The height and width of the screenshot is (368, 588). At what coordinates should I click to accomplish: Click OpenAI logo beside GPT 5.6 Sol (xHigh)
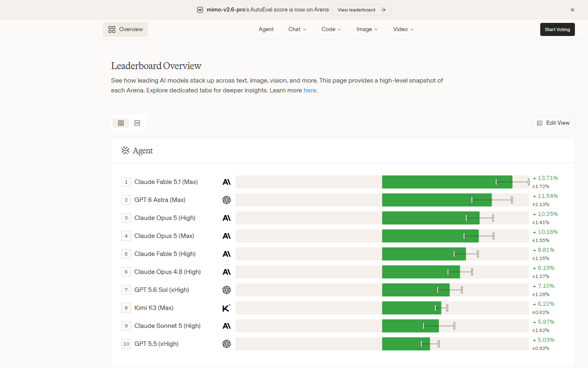pos(227,290)
